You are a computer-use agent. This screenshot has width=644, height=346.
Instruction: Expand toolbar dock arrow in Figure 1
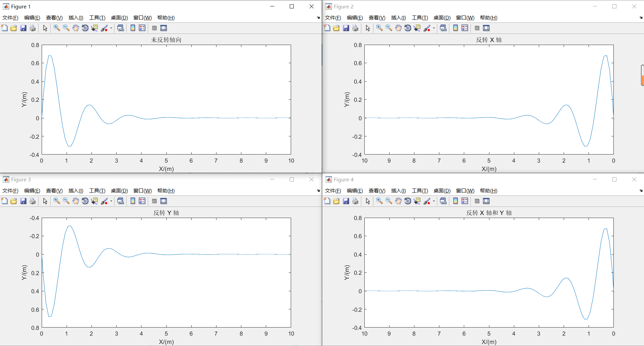click(318, 18)
